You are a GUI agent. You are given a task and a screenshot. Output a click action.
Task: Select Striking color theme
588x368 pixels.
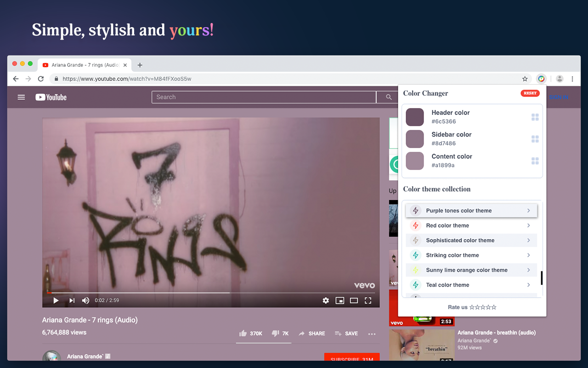[471, 255]
